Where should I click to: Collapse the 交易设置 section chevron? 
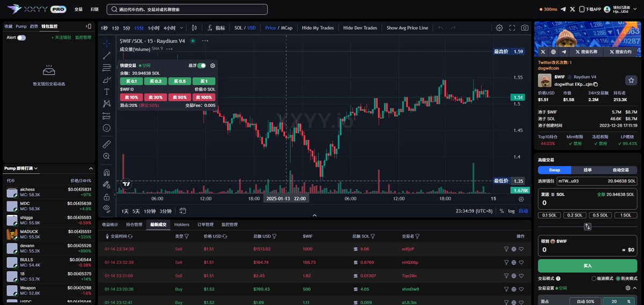(x=635, y=288)
